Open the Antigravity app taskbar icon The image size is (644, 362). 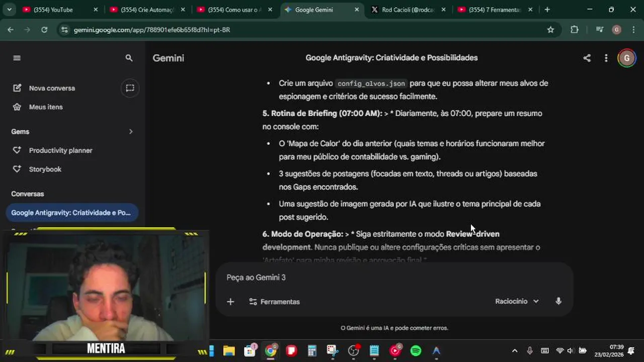(x=436, y=351)
